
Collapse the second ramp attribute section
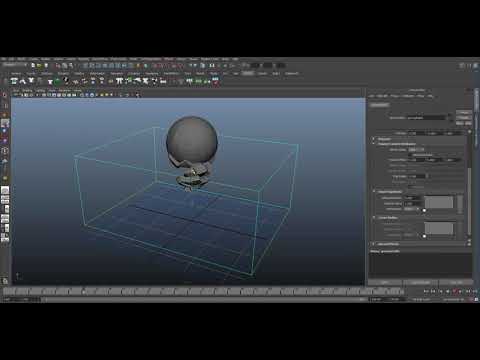tap(374, 217)
